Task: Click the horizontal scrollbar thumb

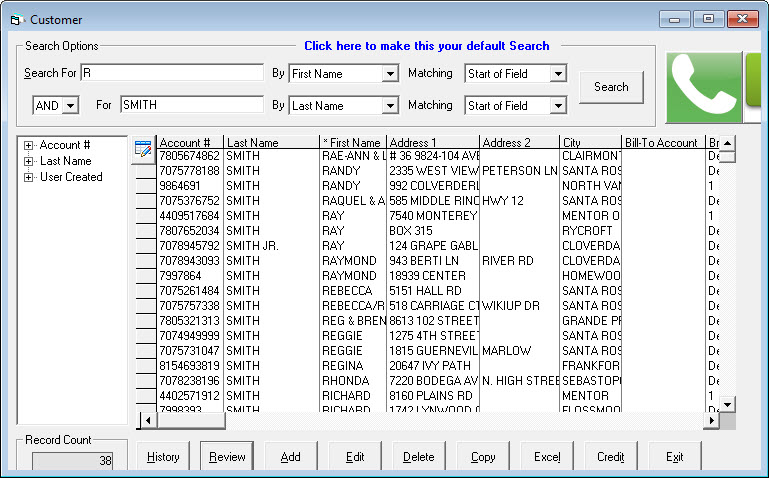Action: click(191, 420)
